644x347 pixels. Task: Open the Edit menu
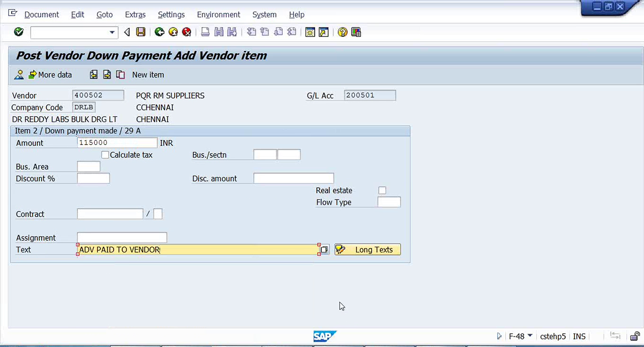click(78, 14)
